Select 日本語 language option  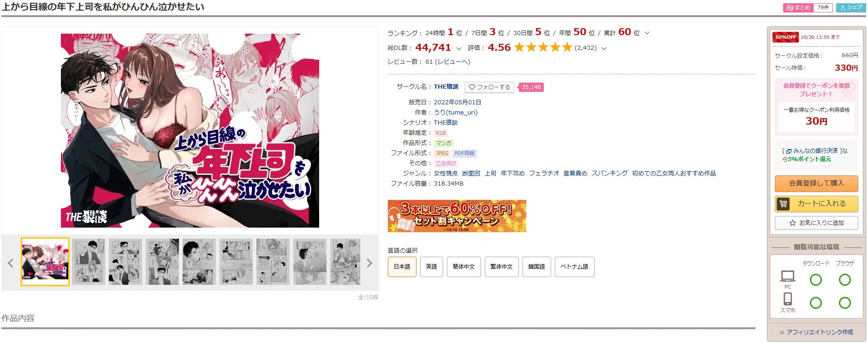coord(402,267)
